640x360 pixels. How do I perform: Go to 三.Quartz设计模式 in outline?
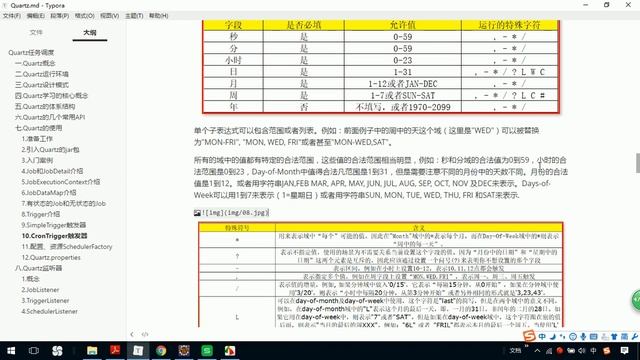coord(42,85)
